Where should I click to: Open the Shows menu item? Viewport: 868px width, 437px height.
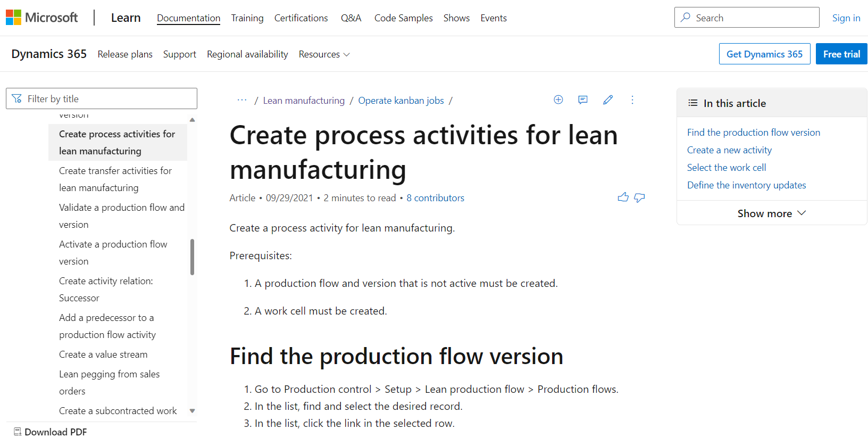456,18
